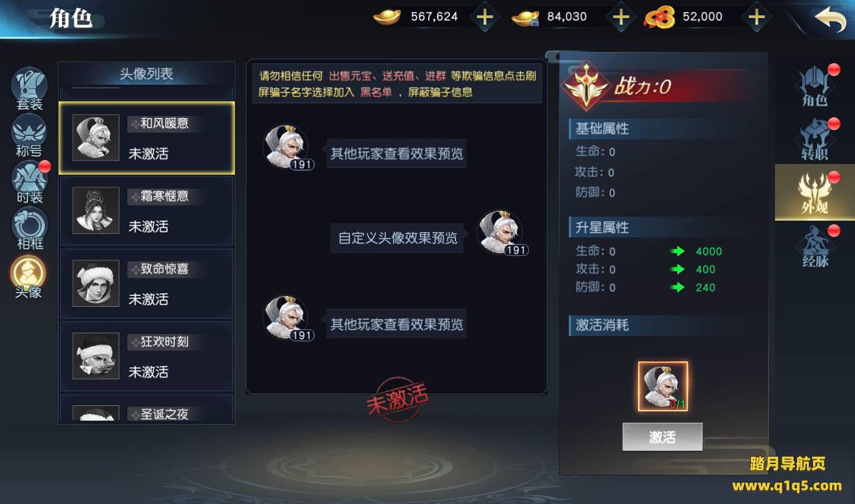
Task: Add red coins with plus button
Action: [756, 17]
